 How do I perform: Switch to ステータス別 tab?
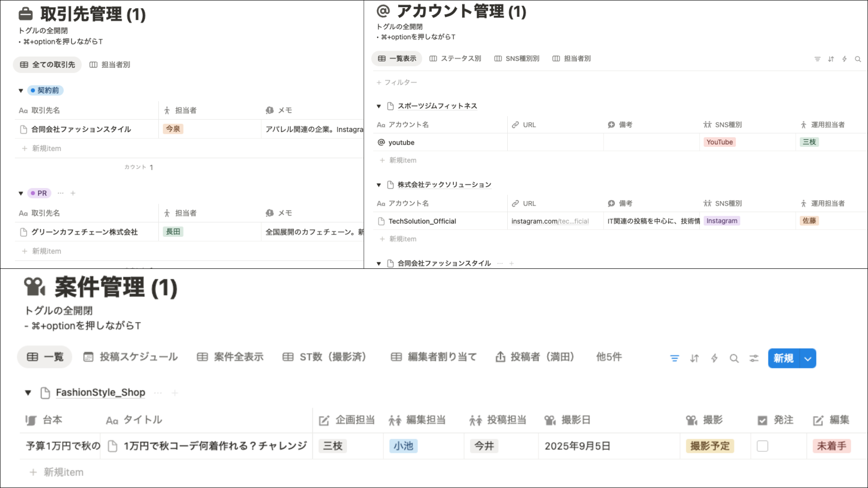455,58
